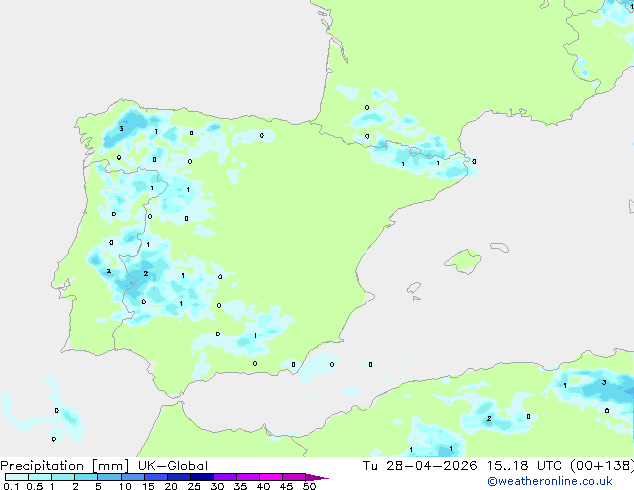Click the Menorca island outline
The width and height of the screenshot is (634, 490).
pos(499,247)
